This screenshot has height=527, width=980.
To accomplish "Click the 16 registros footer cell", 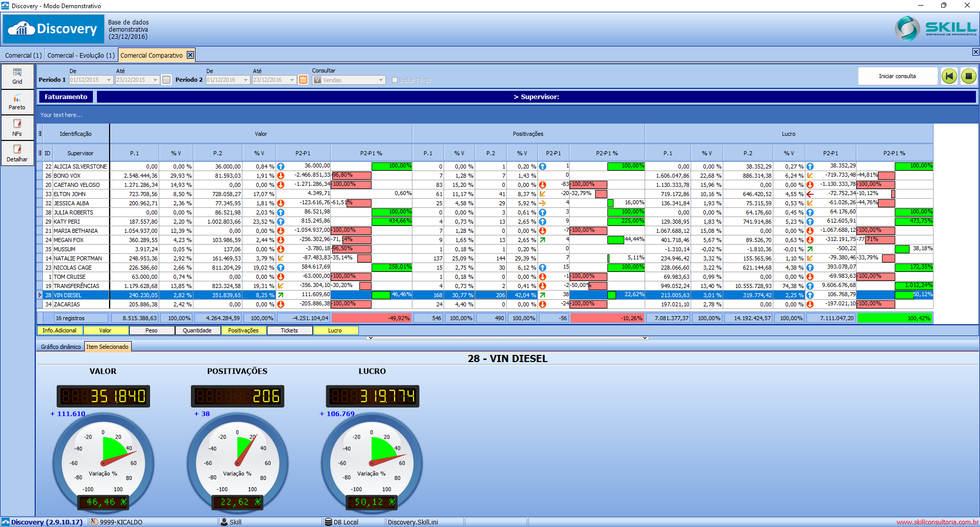I will click(x=81, y=318).
